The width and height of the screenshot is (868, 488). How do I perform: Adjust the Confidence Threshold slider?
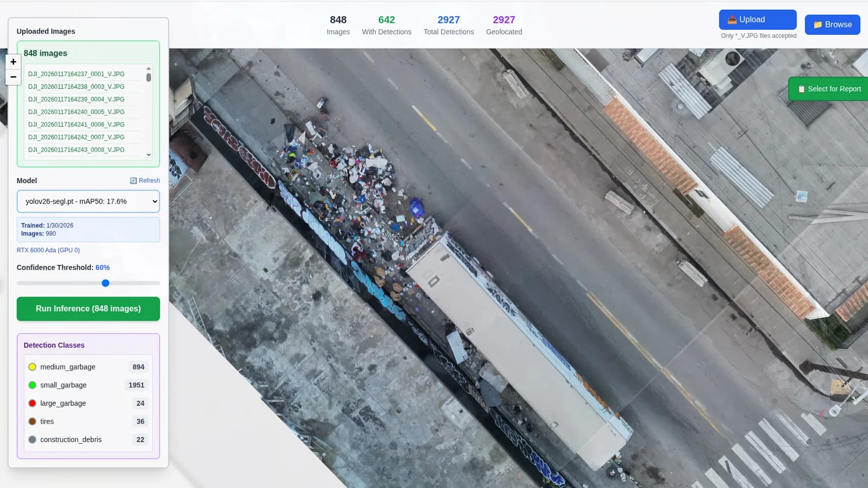105,283
